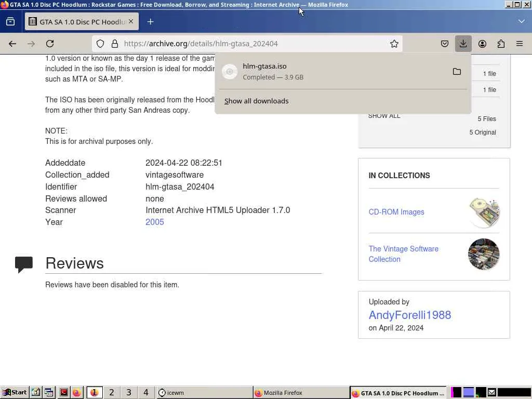Reload the current page
The height and width of the screenshot is (399, 532).
pyautogui.click(x=50, y=44)
